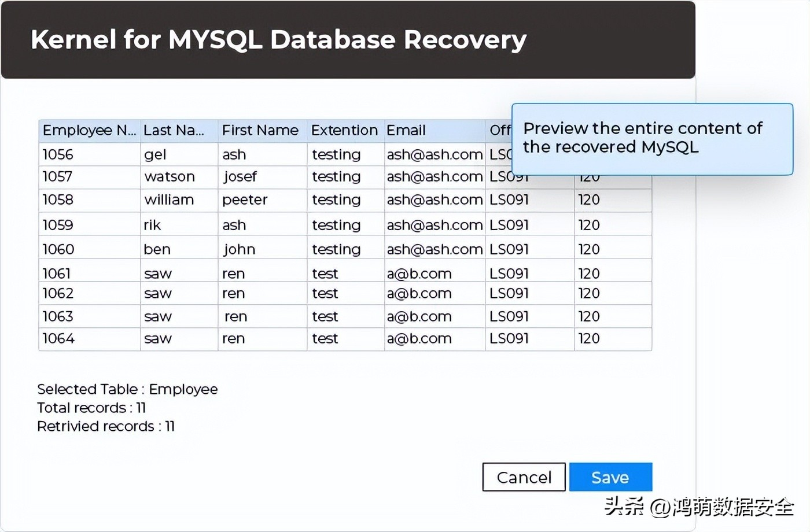Viewport: 810px width, 532px height.
Task: Click the 120 cell in row 1059
Action: (x=613, y=225)
